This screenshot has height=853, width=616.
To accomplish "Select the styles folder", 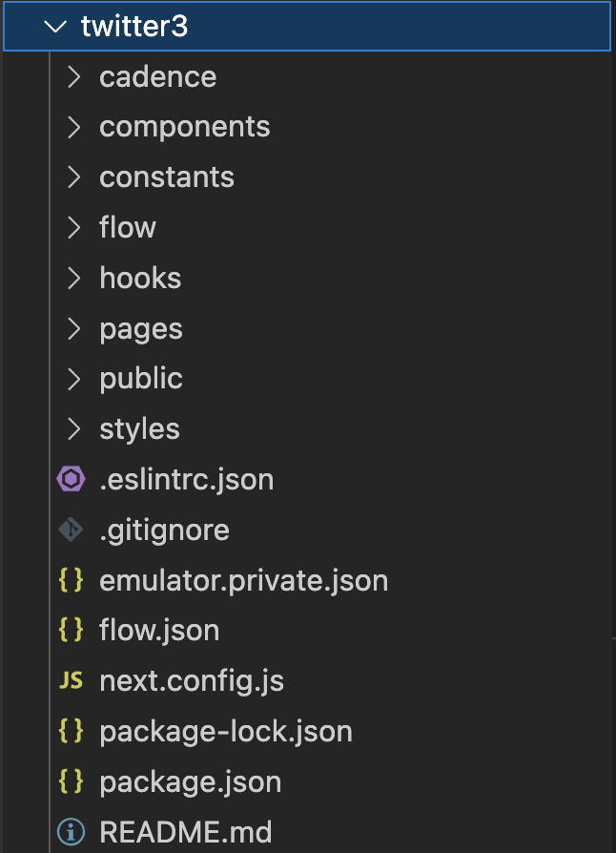I will (x=308, y=428).
